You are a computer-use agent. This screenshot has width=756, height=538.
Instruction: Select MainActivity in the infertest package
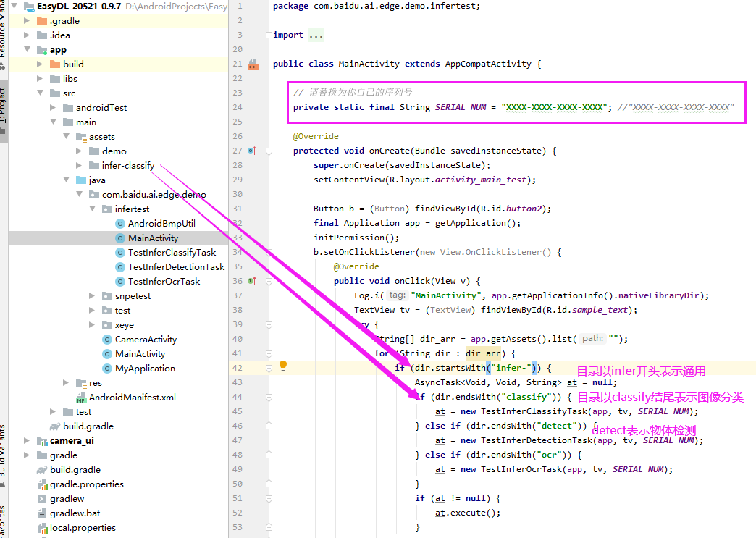pyautogui.click(x=154, y=238)
